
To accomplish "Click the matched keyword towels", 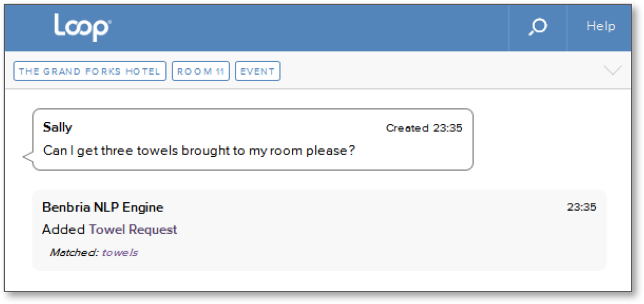I will point(120,252).
